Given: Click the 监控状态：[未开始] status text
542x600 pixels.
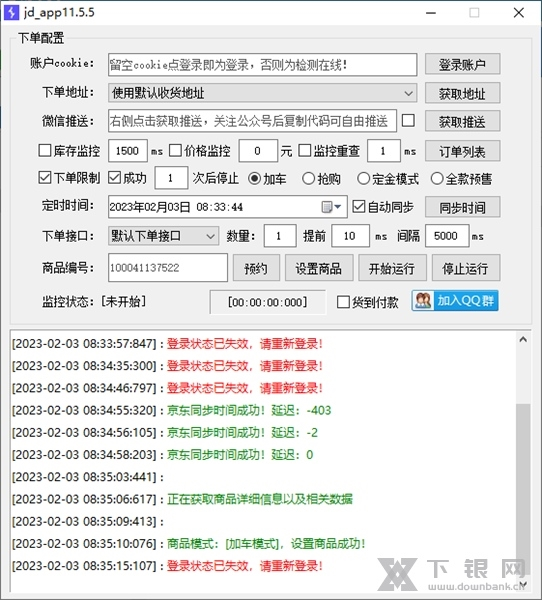Looking at the screenshot, I should click(94, 302).
